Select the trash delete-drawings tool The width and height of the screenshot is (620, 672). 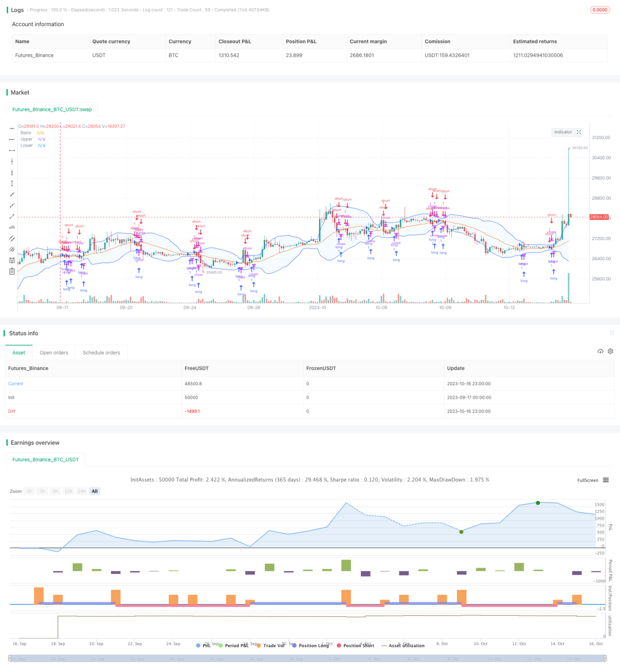point(12,271)
